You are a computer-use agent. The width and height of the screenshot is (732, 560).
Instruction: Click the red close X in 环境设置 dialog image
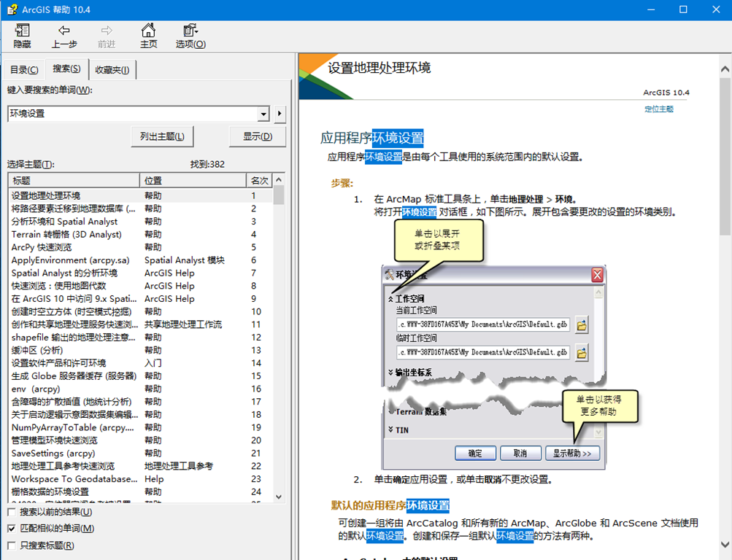pos(597,275)
